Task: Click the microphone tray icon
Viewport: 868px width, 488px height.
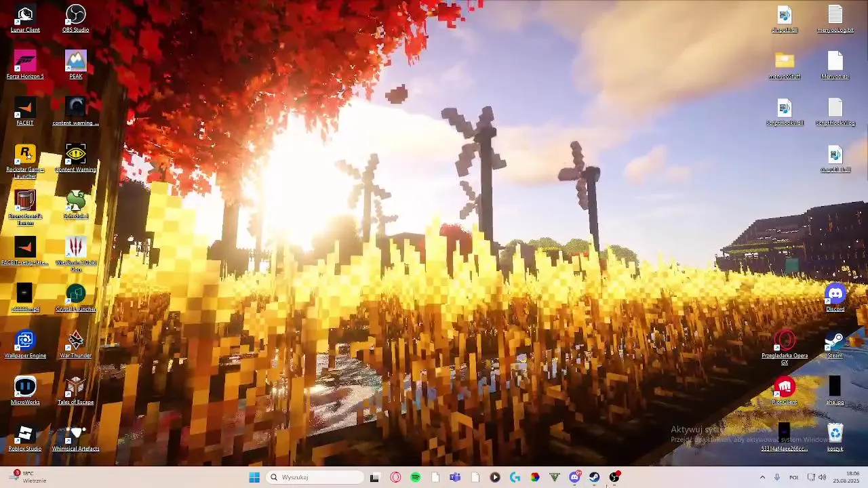Action: pos(777,477)
